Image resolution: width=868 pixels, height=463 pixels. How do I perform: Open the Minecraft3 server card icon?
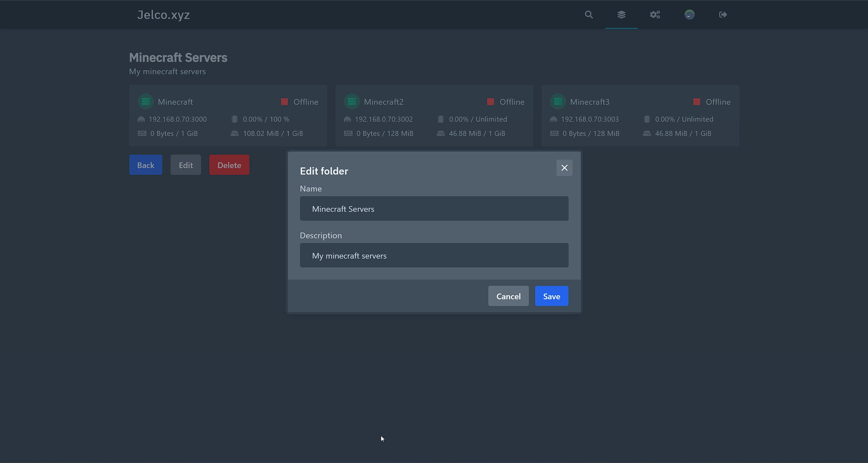tap(558, 101)
